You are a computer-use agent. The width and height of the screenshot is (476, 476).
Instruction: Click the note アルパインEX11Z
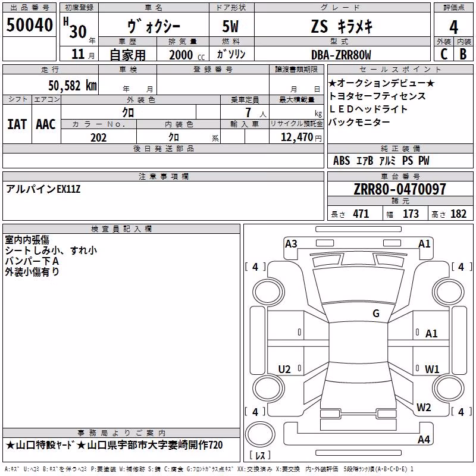point(43,189)
